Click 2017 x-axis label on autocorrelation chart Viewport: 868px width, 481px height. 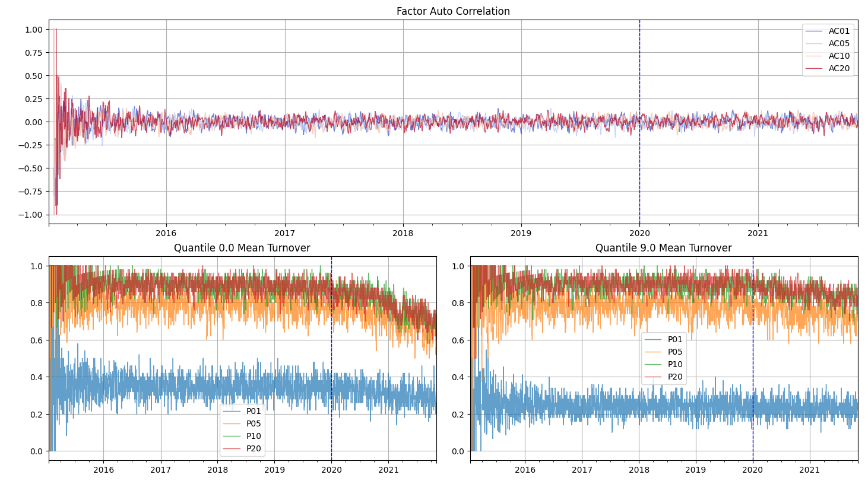click(x=285, y=233)
